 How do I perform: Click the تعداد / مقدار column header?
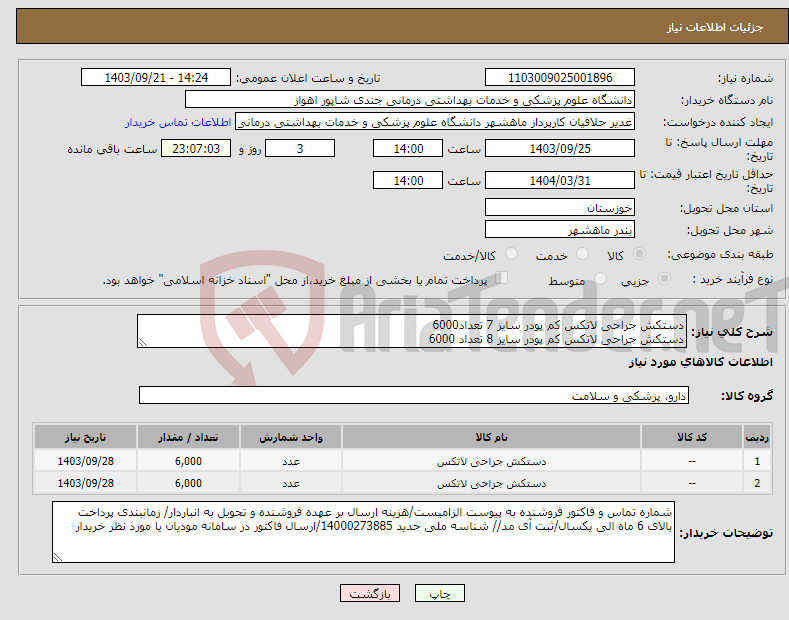pos(188,437)
